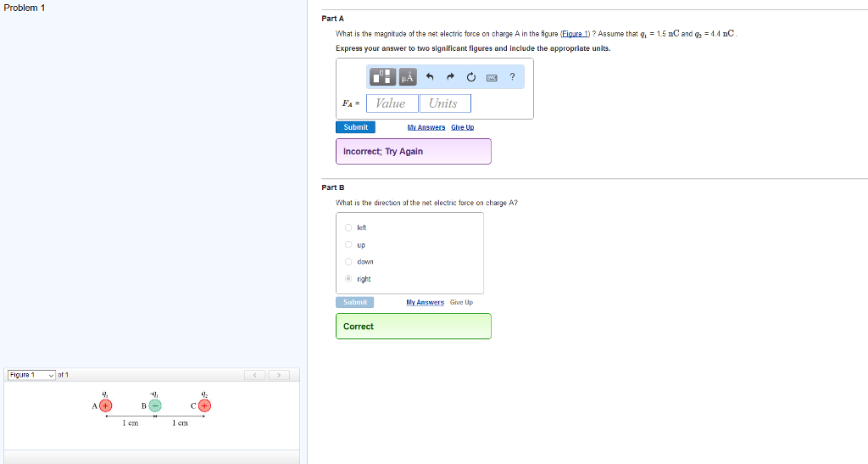Image resolution: width=868 pixels, height=464 pixels.
Task: Give Up on Part A
Action: pyautogui.click(x=462, y=127)
